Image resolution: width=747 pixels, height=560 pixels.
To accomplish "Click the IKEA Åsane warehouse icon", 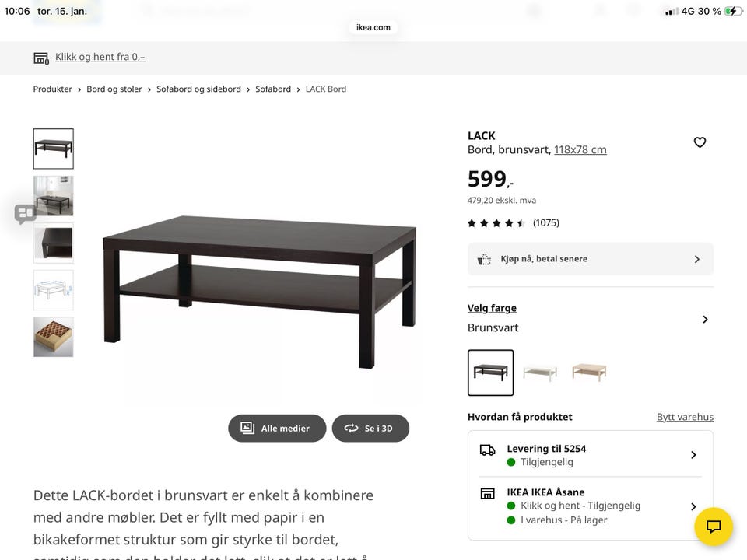I will 488,493.
